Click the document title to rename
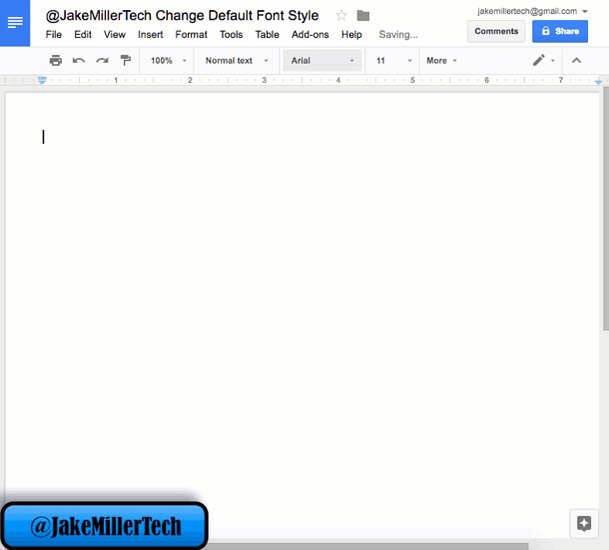Image resolution: width=609 pixels, height=550 pixels. [182, 16]
